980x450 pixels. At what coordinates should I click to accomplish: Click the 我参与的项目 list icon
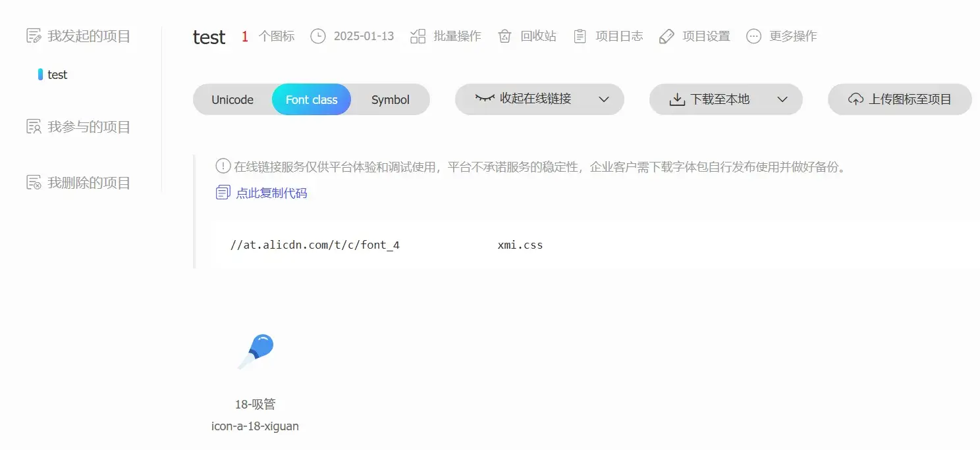(34, 126)
